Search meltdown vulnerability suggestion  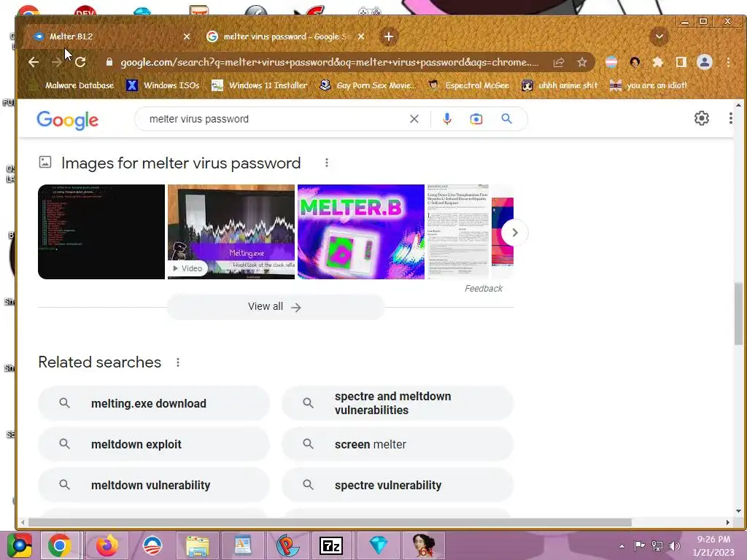tap(154, 485)
